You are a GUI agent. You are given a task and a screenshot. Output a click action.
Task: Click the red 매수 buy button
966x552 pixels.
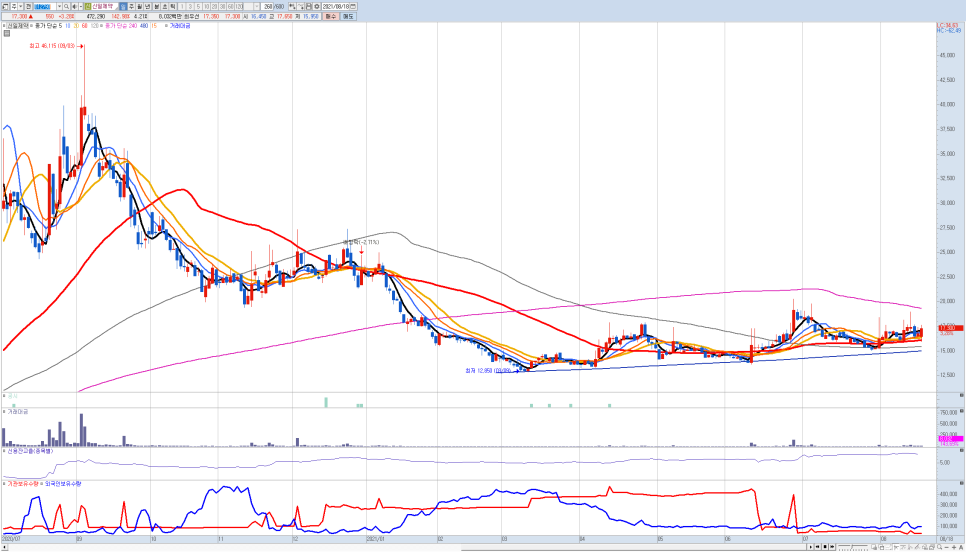coord(331,17)
